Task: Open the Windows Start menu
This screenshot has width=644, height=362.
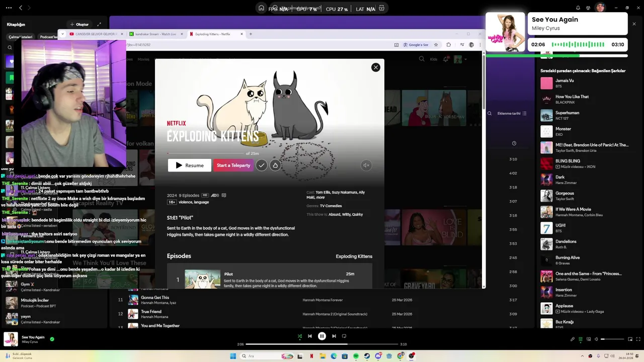Action: pos(233,356)
